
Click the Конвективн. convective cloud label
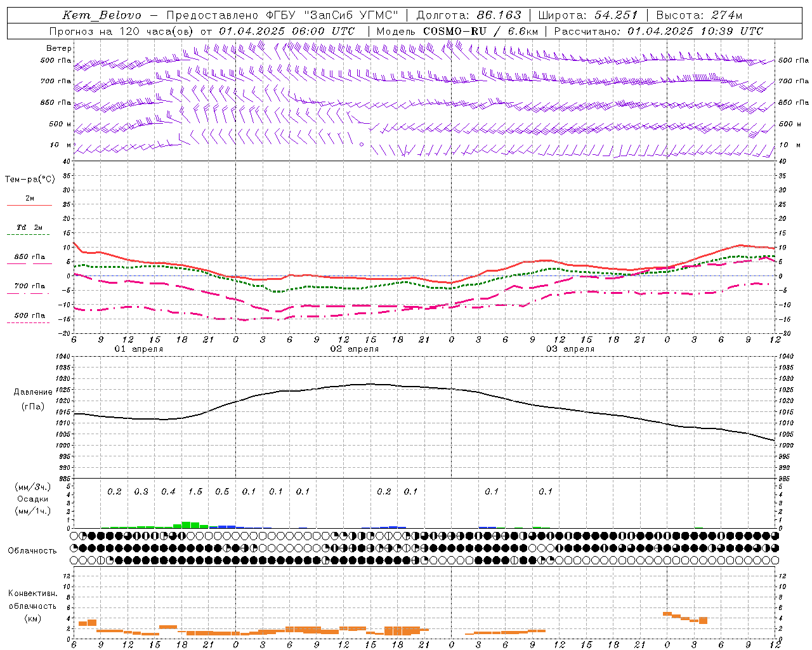coord(32,594)
